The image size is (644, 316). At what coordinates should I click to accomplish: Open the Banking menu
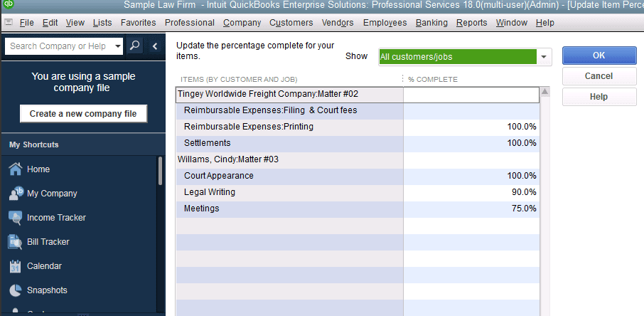click(x=431, y=23)
